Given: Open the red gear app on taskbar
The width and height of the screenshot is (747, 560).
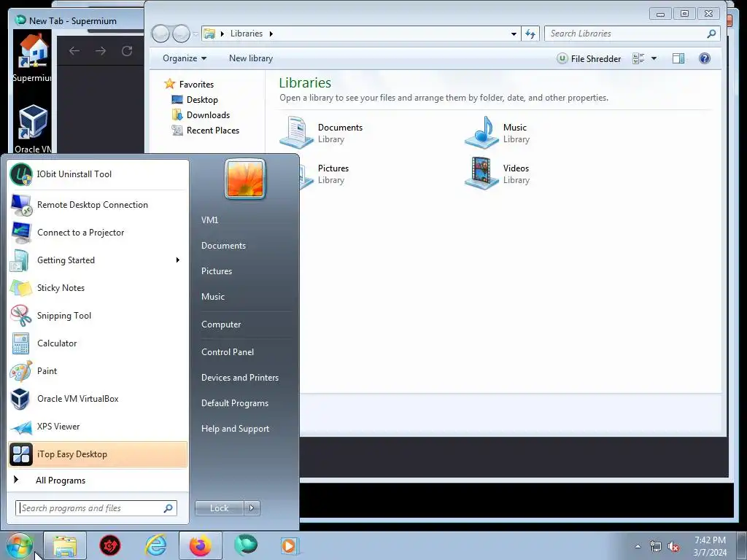Looking at the screenshot, I should coord(110,545).
